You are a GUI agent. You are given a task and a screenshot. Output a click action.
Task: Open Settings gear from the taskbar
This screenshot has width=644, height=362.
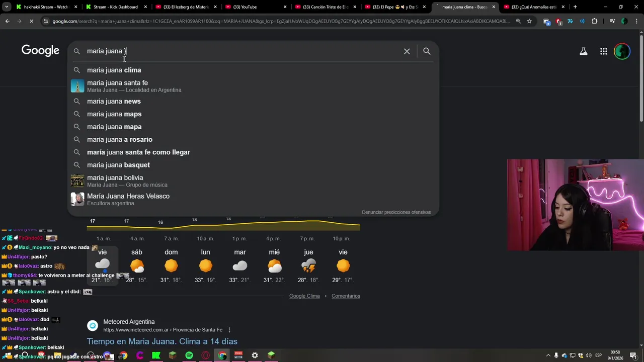point(255,355)
